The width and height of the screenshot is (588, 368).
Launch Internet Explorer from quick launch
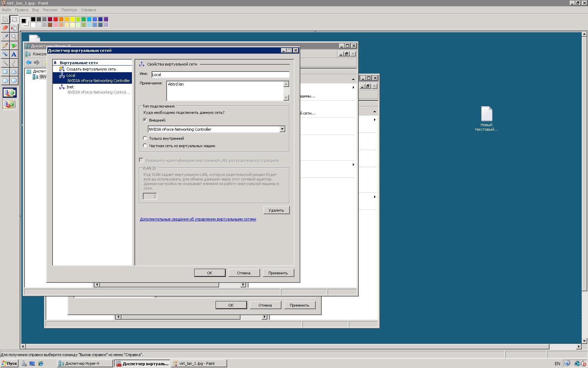pyautogui.click(x=41, y=363)
